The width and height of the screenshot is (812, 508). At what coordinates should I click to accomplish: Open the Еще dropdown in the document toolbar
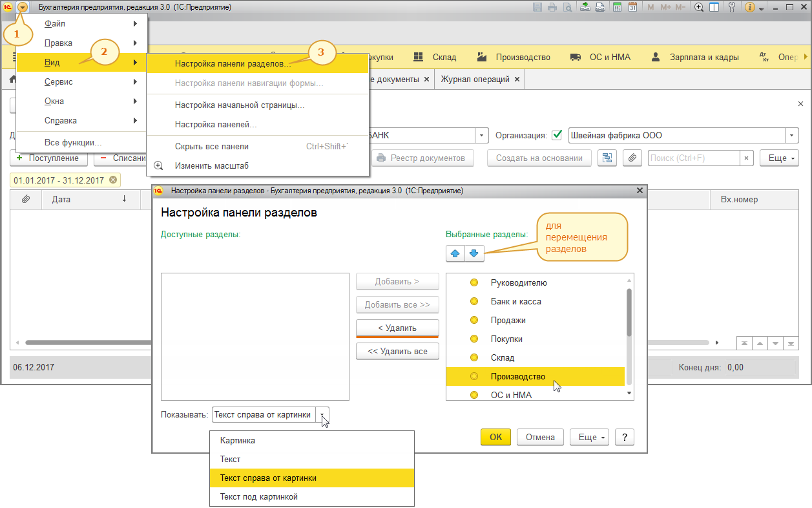779,158
